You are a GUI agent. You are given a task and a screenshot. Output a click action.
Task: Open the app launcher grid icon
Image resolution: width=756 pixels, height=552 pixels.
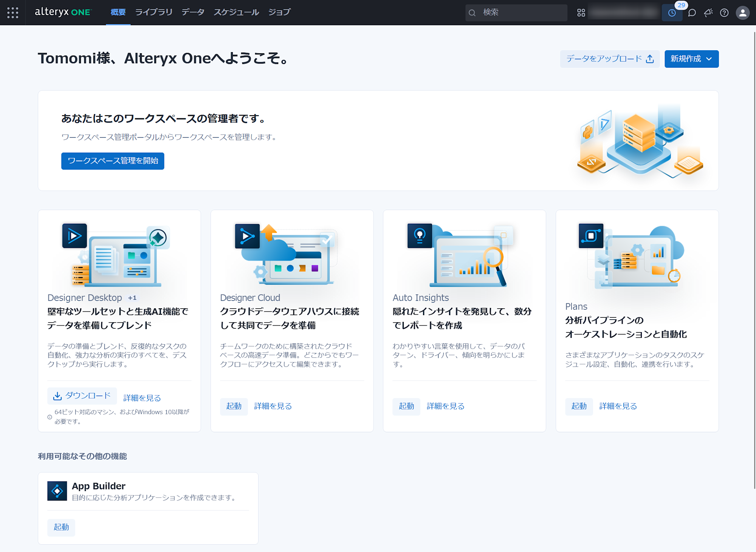pyautogui.click(x=12, y=12)
